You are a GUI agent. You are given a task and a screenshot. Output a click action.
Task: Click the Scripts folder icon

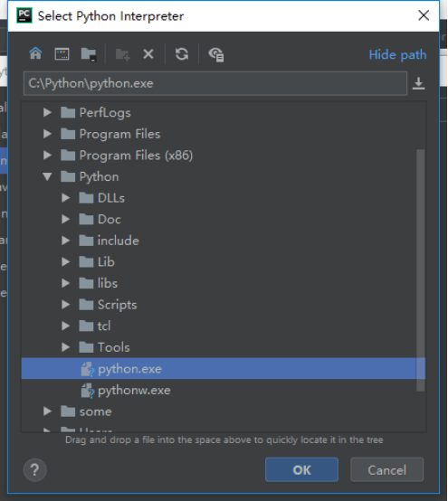click(86, 305)
